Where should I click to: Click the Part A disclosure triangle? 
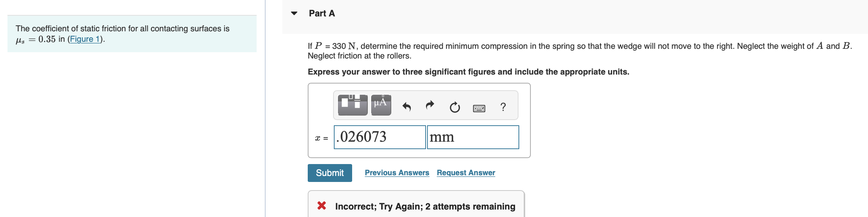click(x=294, y=13)
